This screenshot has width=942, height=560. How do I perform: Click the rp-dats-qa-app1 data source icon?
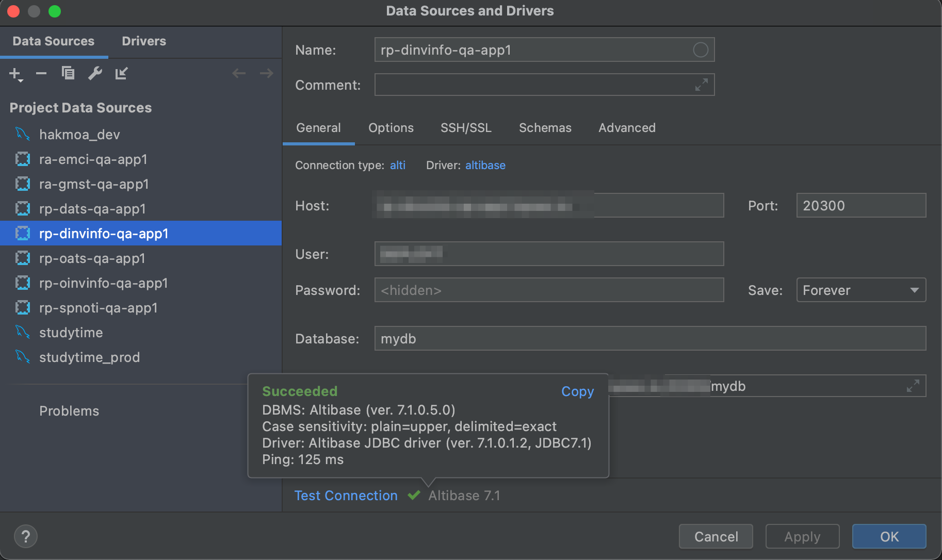(x=23, y=208)
